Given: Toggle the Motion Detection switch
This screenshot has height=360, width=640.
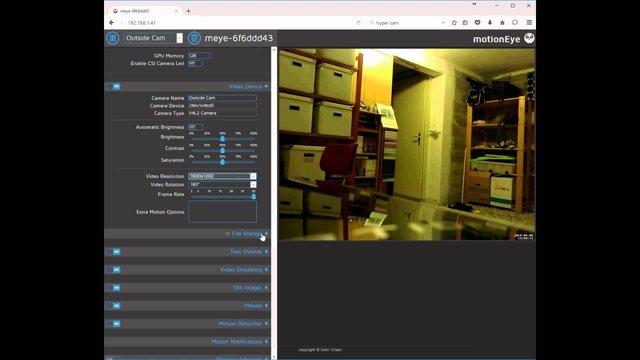Looking at the screenshot, I should (x=113, y=324).
